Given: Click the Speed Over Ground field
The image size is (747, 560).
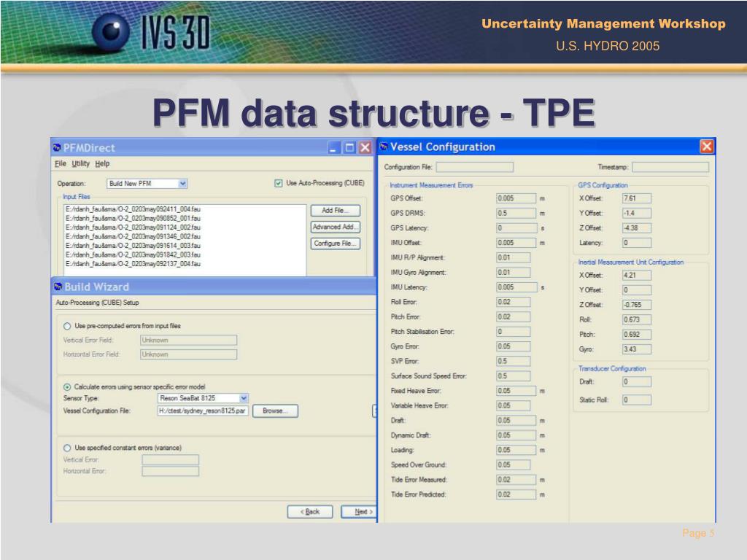Looking at the screenshot, I should click(513, 464).
